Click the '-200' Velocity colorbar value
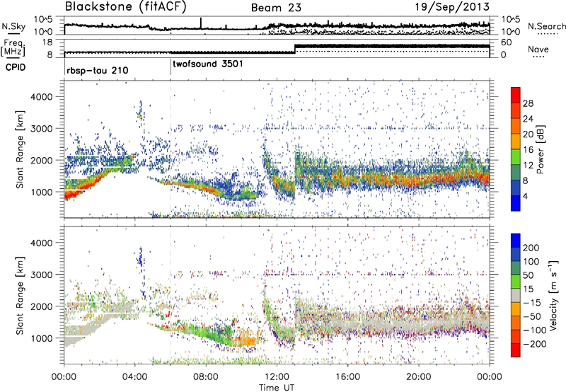 coord(534,344)
